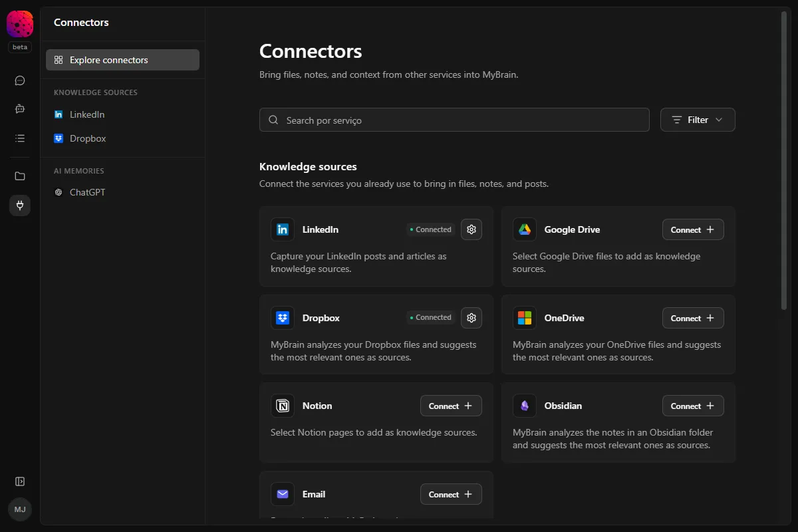Click the MyBrain logo icon
This screenshot has height=532, width=798.
pos(20,24)
